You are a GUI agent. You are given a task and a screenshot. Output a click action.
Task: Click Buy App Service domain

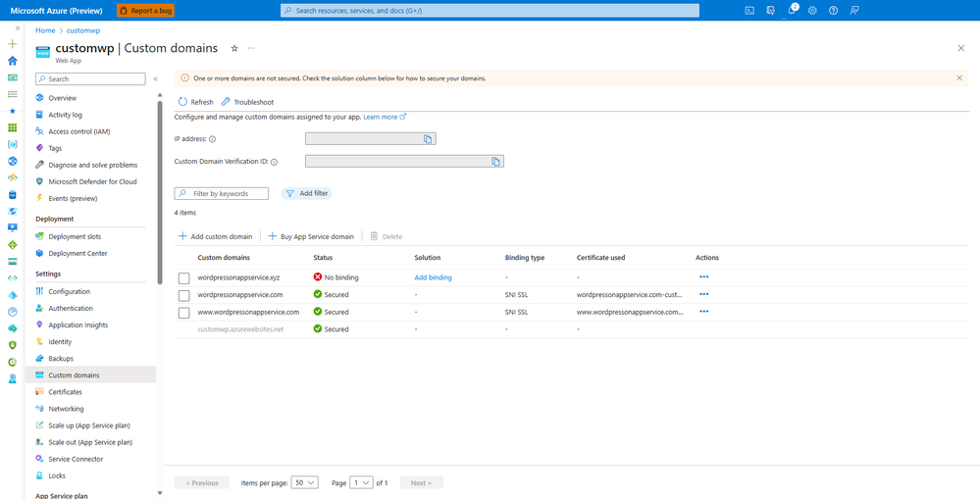[x=311, y=236]
